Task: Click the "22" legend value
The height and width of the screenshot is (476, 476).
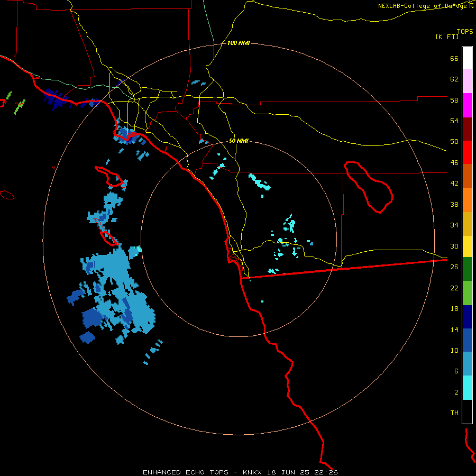Action: (x=454, y=288)
